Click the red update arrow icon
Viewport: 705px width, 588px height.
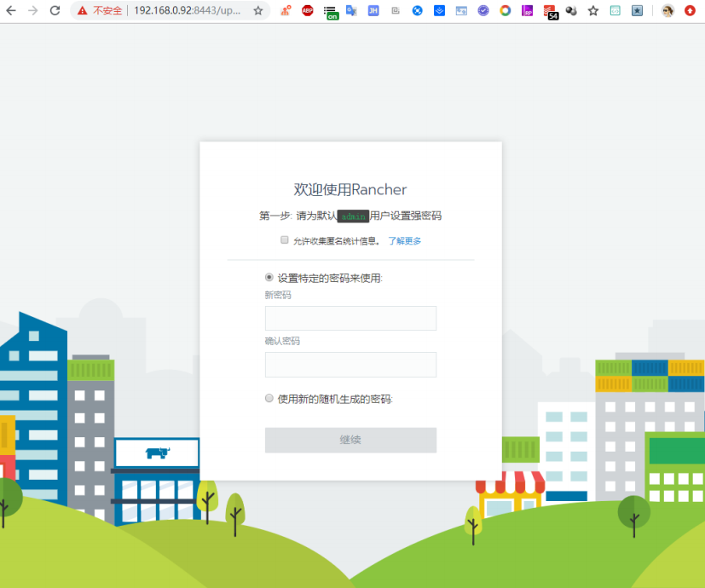(x=690, y=10)
